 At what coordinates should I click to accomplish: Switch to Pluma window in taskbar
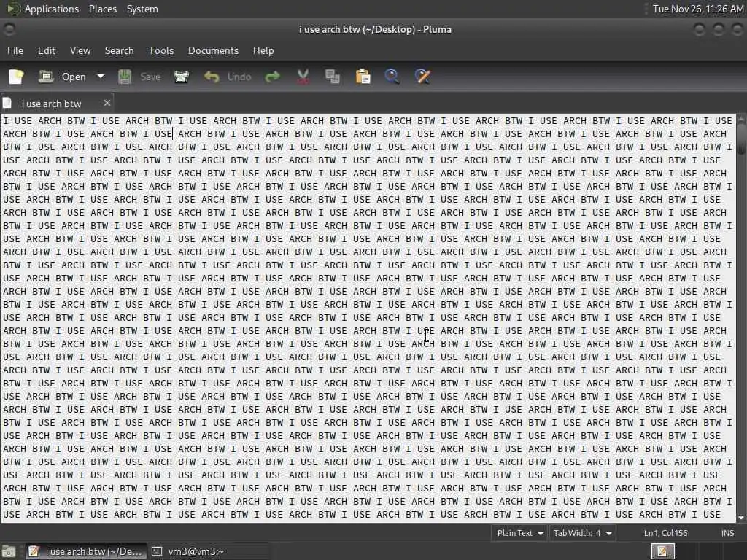click(x=86, y=551)
